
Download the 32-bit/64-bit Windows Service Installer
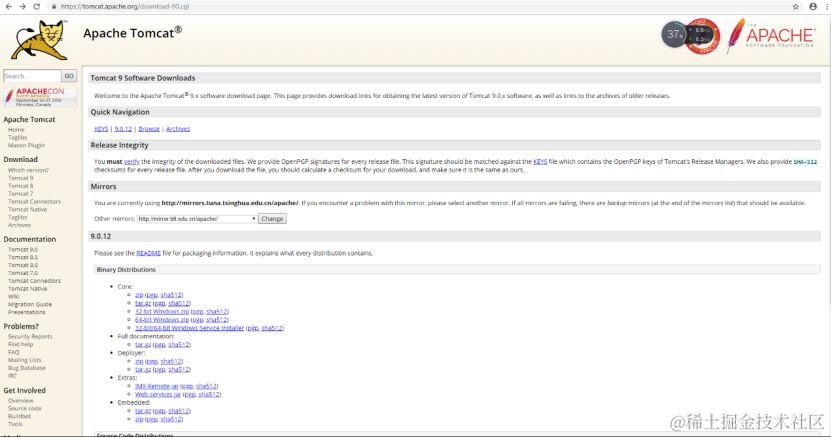click(x=189, y=328)
